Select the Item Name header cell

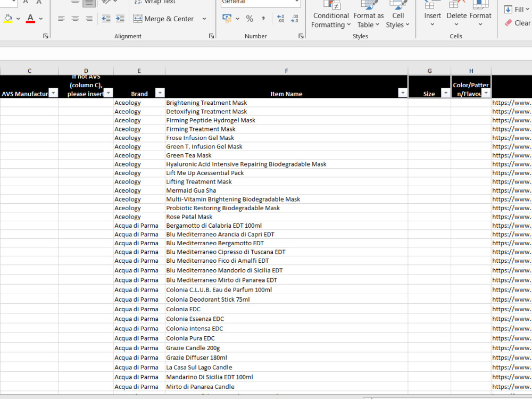[286, 87]
